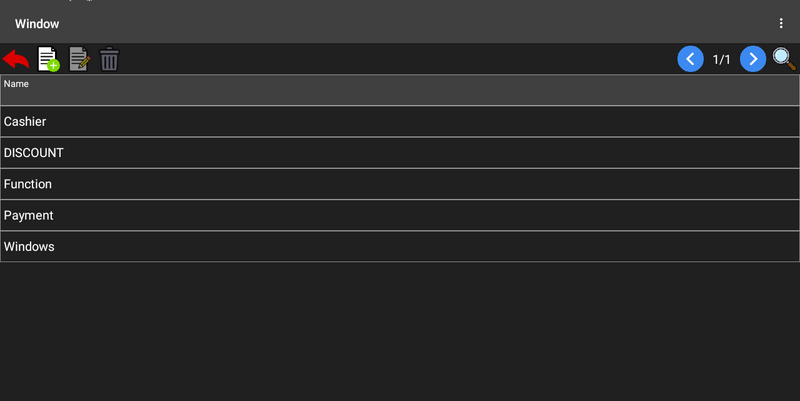The width and height of the screenshot is (800, 401).
Task: Open the three-dot overflow menu
Action: [781, 23]
